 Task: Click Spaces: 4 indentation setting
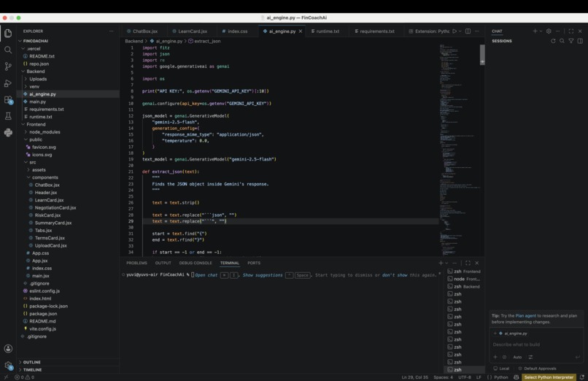coord(444,377)
